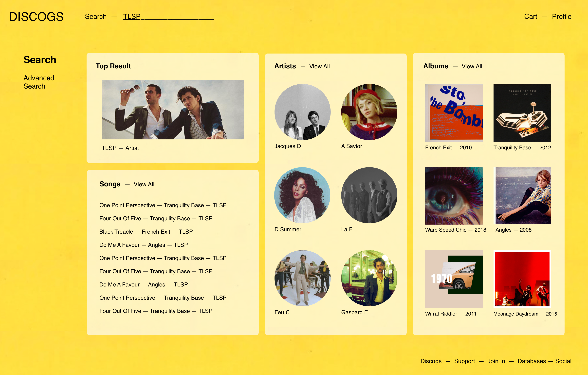
Task: Click 'Tranquility Base — 2012' title
Action: coord(522,148)
